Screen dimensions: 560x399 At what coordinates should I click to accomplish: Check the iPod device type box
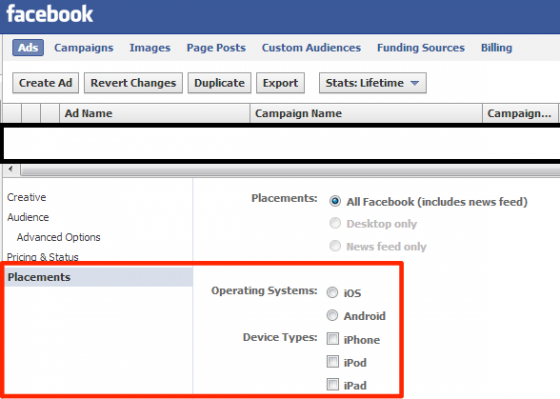click(x=332, y=361)
